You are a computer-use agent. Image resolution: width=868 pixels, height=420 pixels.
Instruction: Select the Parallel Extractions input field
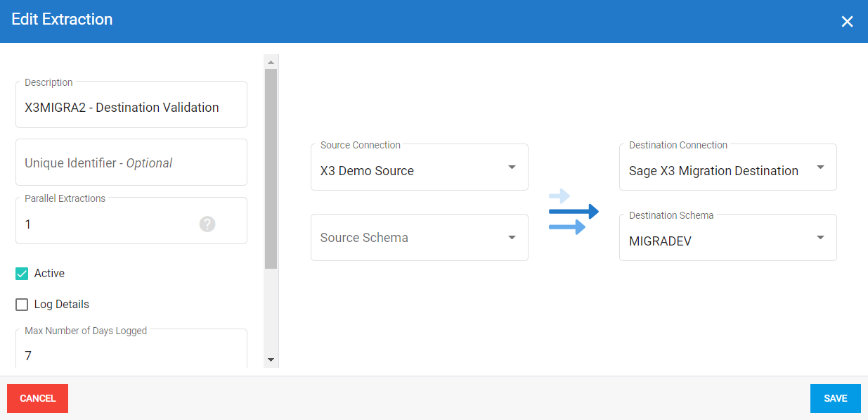(x=105, y=224)
